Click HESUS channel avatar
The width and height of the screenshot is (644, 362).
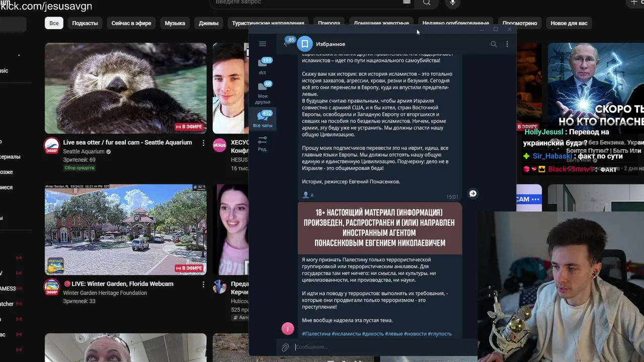[219, 146]
